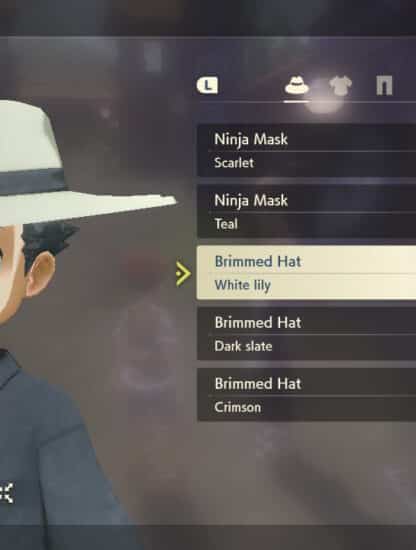Click the Teal color label

click(226, 224)
